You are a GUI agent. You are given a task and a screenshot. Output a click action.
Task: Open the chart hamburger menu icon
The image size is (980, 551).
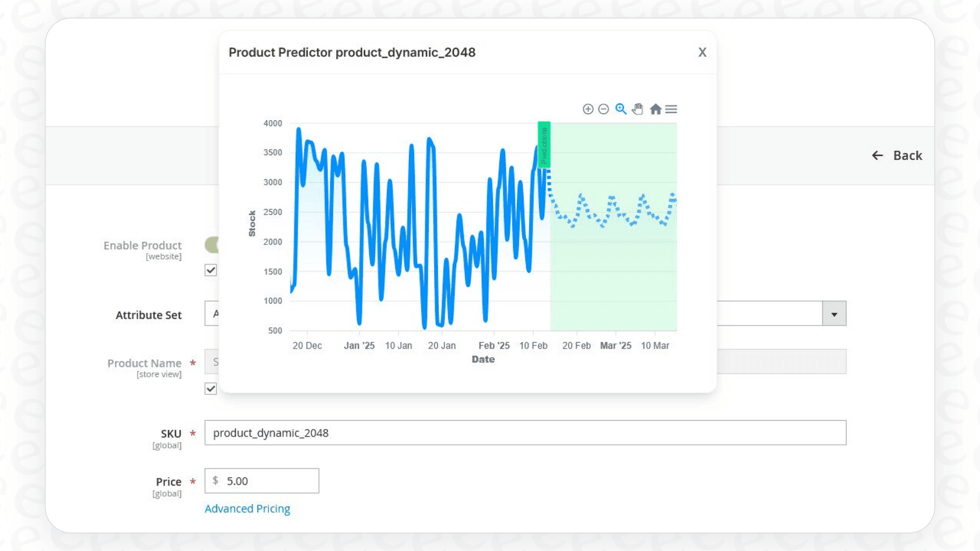click(x=671, y=109)
